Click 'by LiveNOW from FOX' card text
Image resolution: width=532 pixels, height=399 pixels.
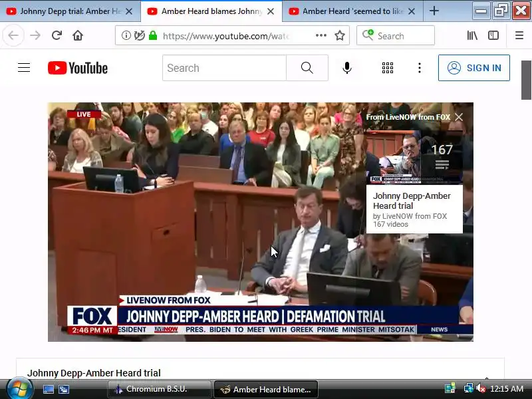tap(410, 216)
